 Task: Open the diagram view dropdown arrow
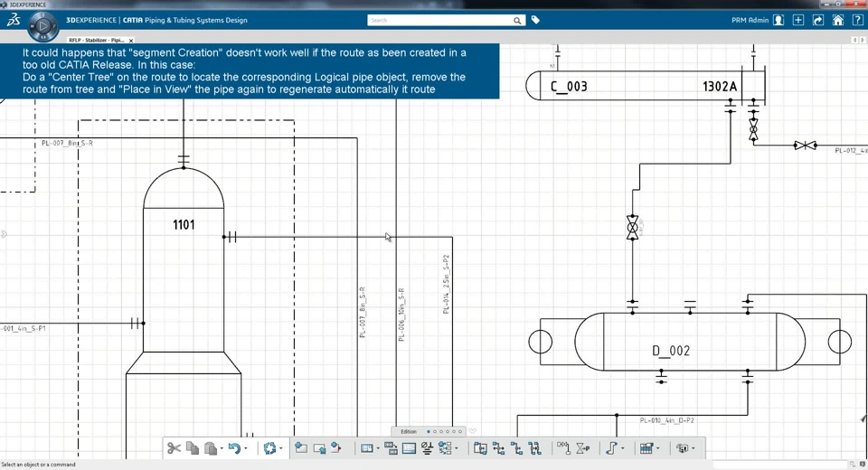[378, 448]
